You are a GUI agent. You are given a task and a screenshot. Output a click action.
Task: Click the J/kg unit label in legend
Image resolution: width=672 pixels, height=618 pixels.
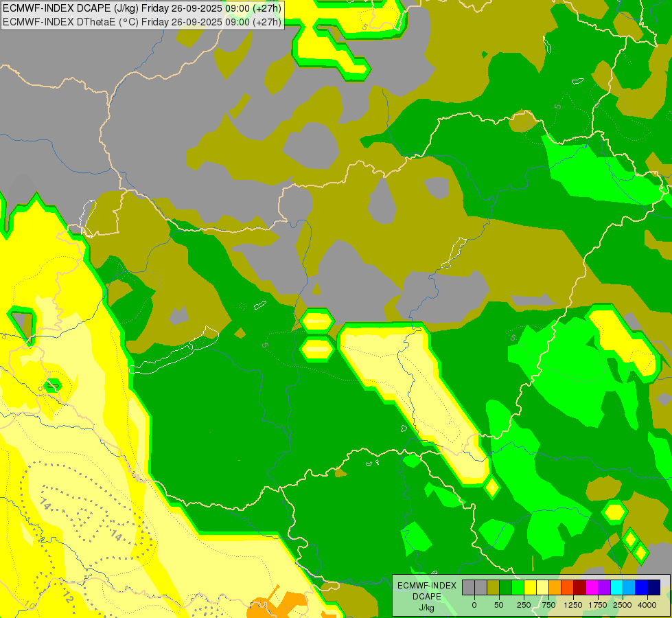[427, 608]
